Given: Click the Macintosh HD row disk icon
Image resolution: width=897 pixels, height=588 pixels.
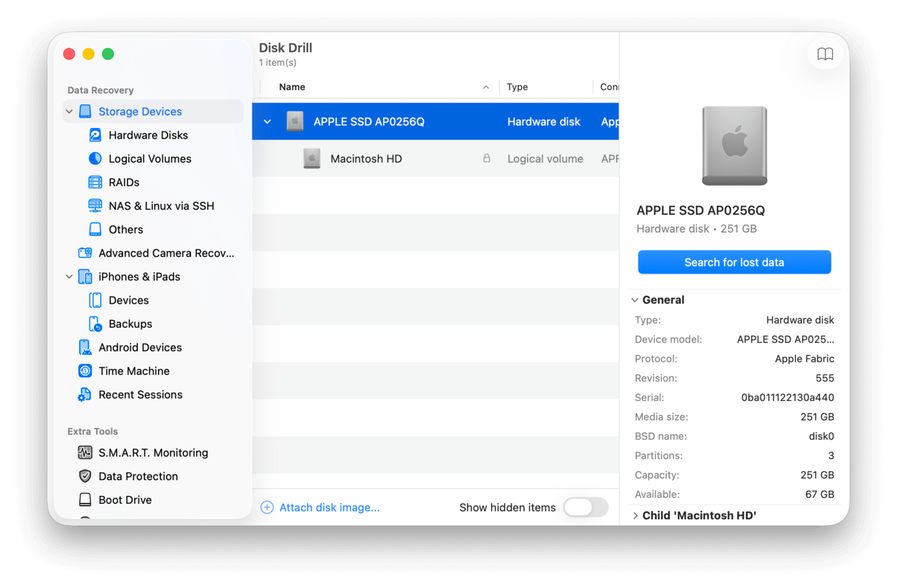Looking at the screenshot, I should (312, 159).
